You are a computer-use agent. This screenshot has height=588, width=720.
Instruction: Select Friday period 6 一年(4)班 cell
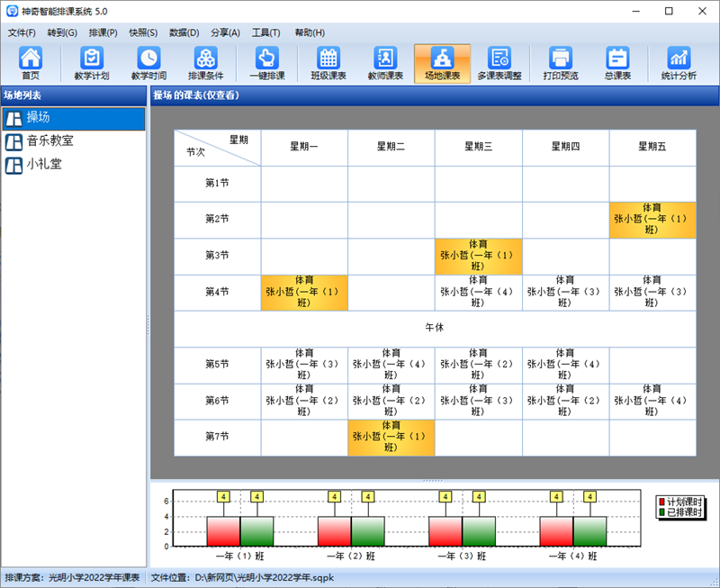coord(652,401)
